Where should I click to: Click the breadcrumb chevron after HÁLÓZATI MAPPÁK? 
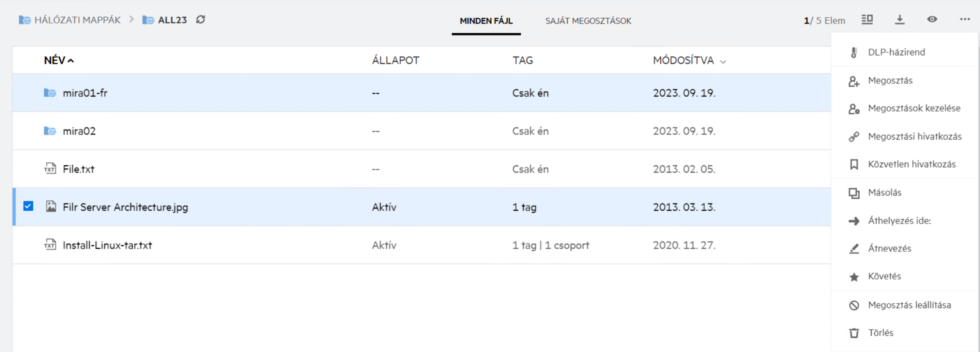(131, 19)
